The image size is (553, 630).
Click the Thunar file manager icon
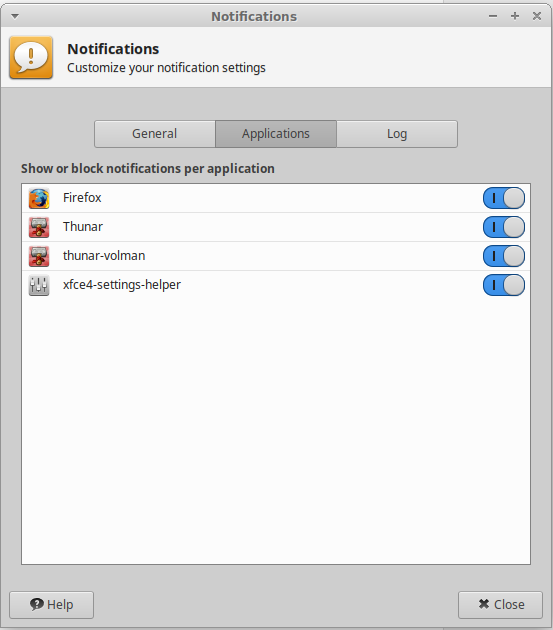tap(39, 227)
